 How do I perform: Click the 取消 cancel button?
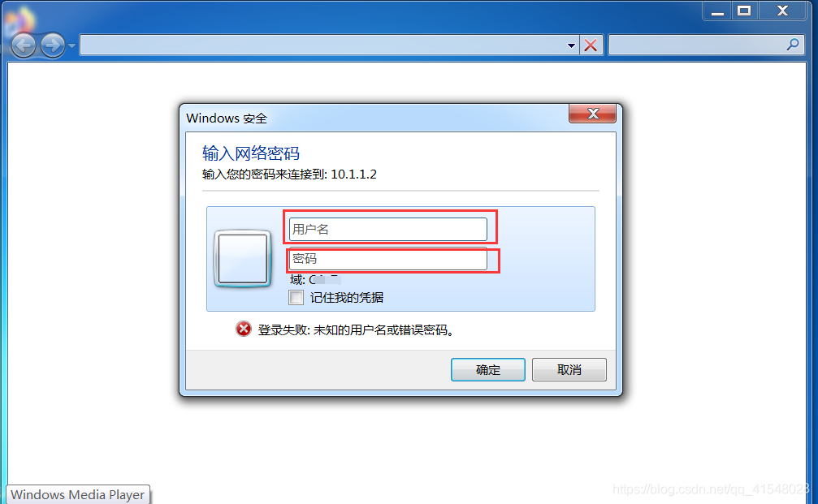point(569,369)
